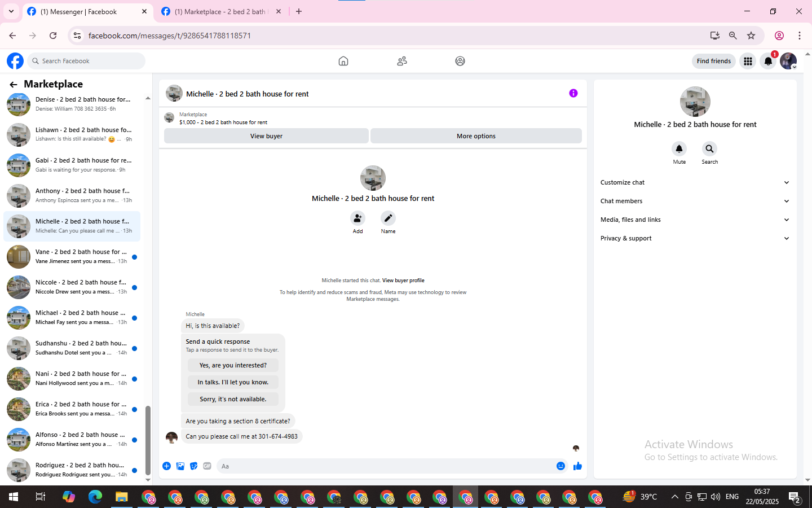Screen dimensions: 812x508
Task: Open Vane's unread conversation
Action: (x=72, y=257)
